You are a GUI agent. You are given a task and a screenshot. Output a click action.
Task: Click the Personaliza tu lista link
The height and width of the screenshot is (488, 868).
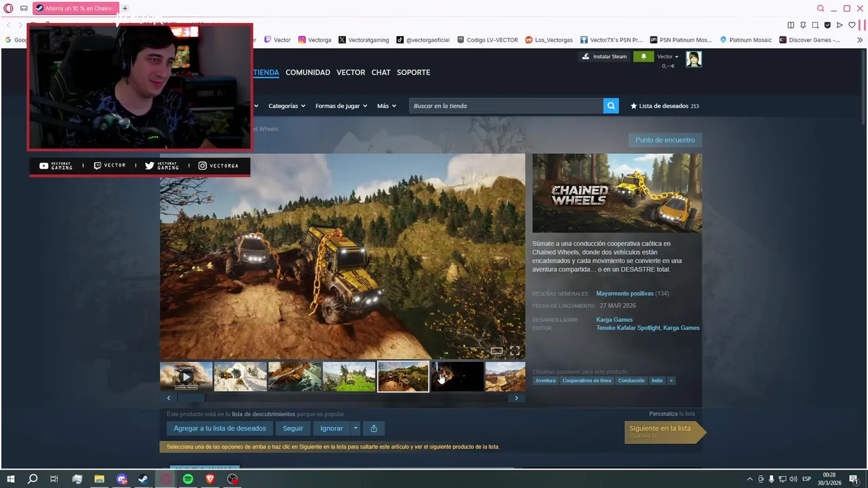click(x=672, y=413)
